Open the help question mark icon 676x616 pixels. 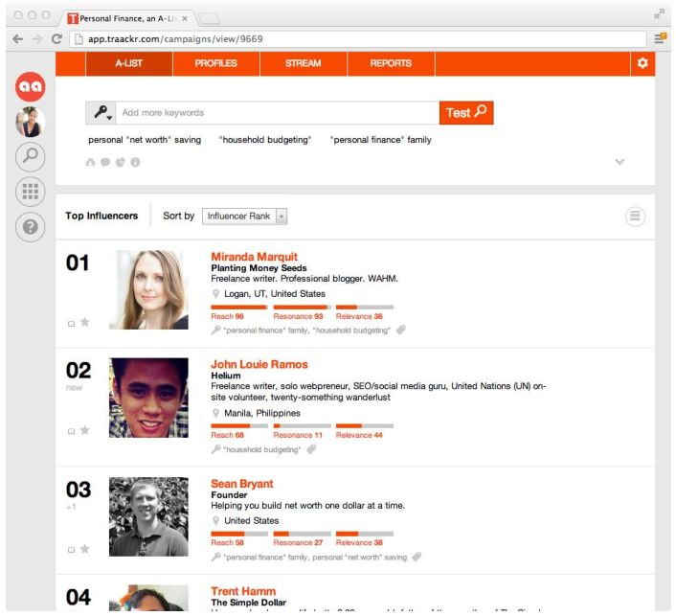click(30, 227)
